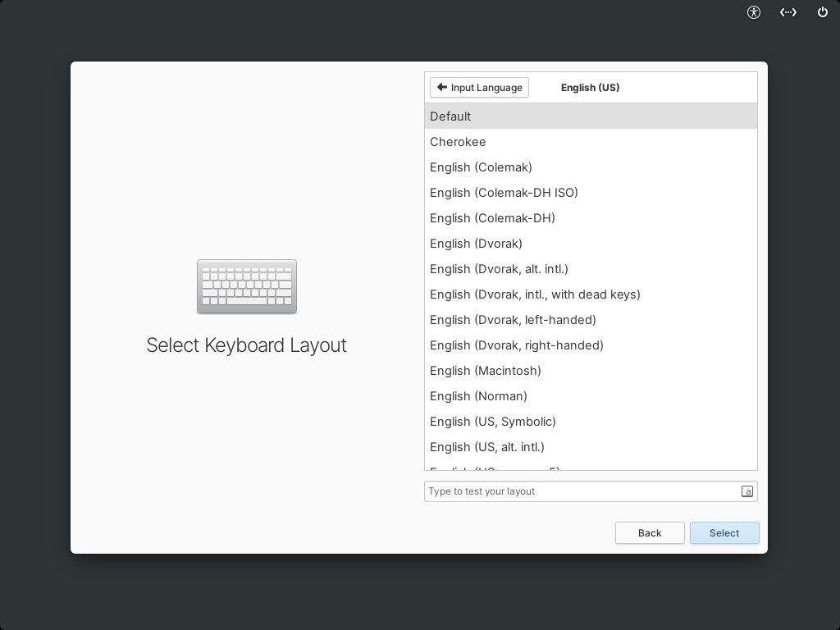Go back to Input Language list
This screenshot has width=840, height=630.
(479, 87)
